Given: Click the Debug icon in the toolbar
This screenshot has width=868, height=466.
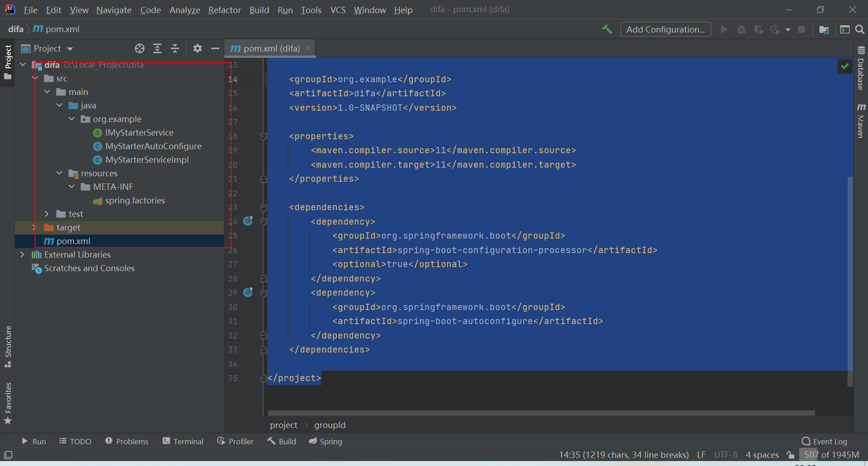Looking at the screenshot, I should tap(741, 29).
